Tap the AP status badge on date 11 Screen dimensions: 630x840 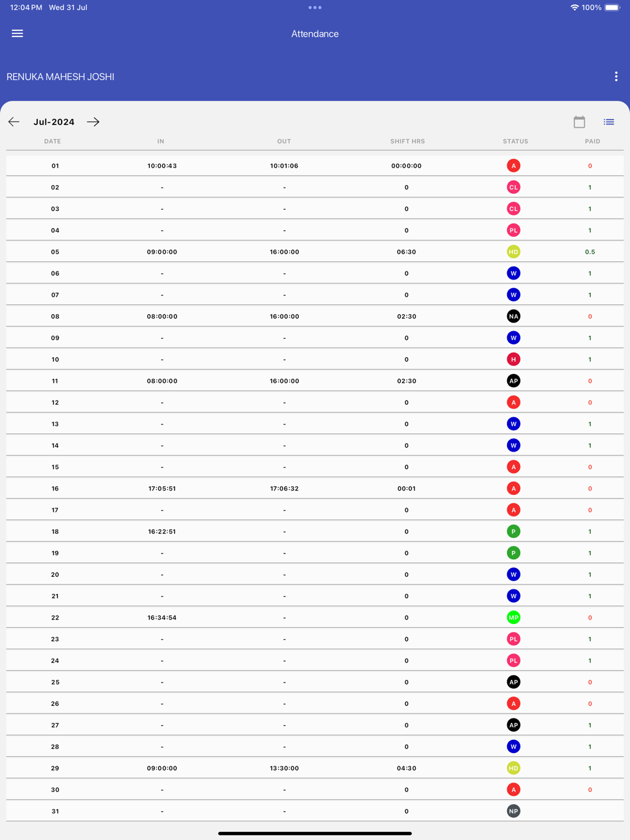pos(513,381)
